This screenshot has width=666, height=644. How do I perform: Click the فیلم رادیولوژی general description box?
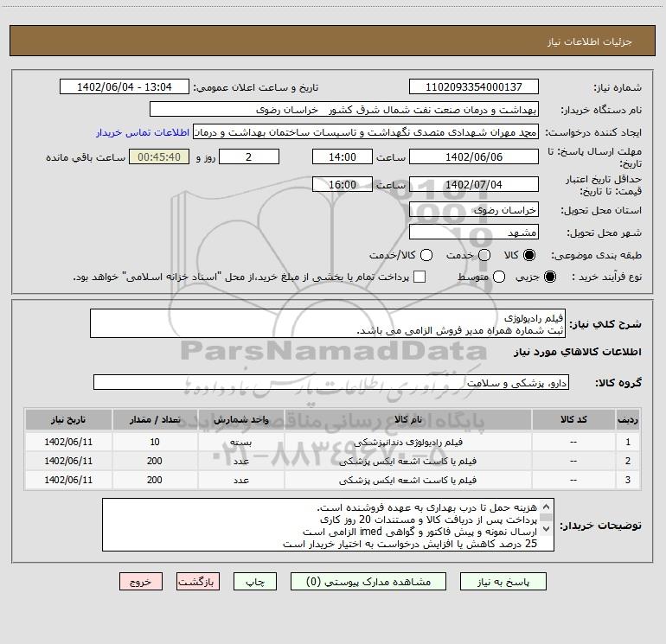coord(328,323)
